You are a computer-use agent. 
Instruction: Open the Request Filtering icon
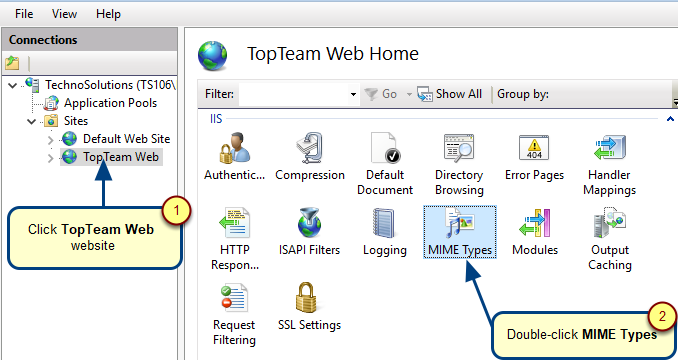(234, 298)
